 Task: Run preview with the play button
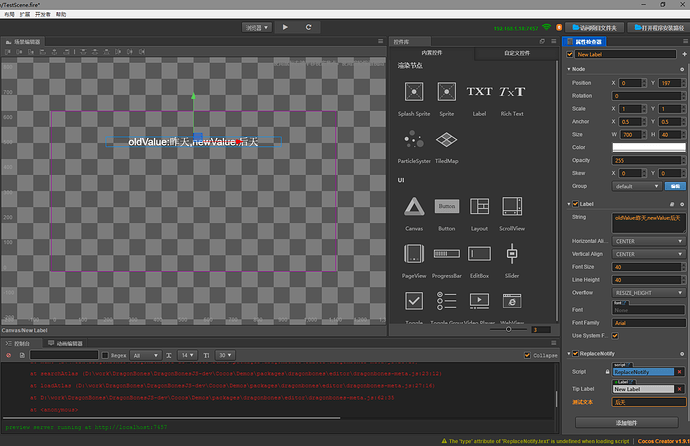[285, 27]
